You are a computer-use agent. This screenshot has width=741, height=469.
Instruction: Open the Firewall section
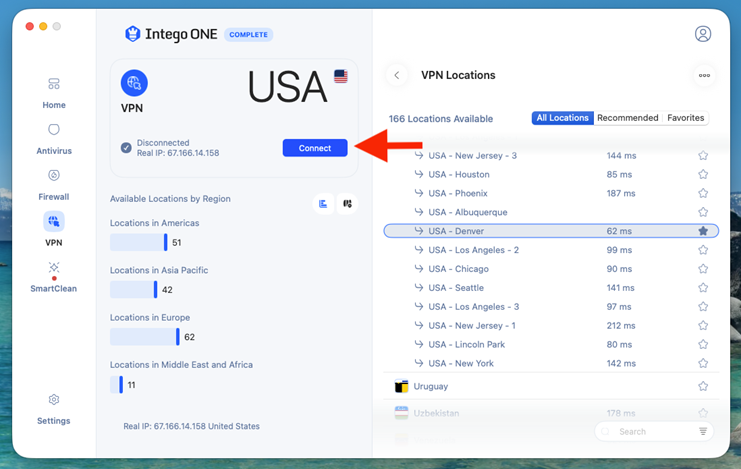pos(54,185)
